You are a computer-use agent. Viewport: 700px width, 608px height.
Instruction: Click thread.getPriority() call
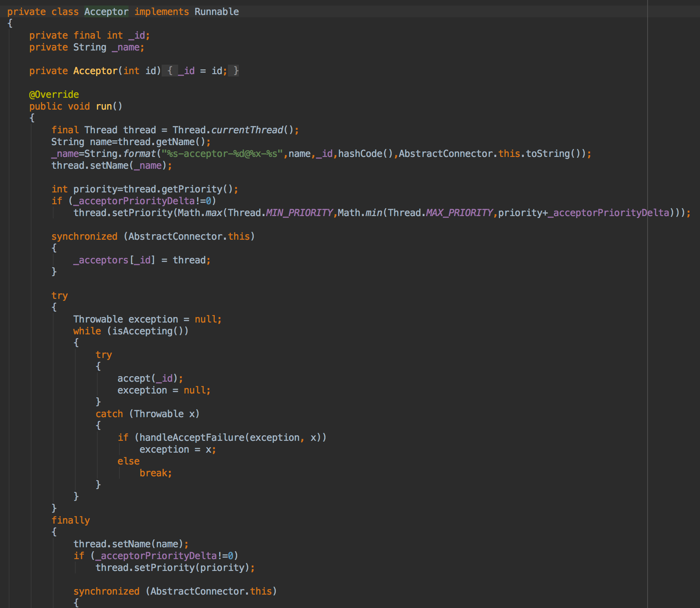point(179,189)
